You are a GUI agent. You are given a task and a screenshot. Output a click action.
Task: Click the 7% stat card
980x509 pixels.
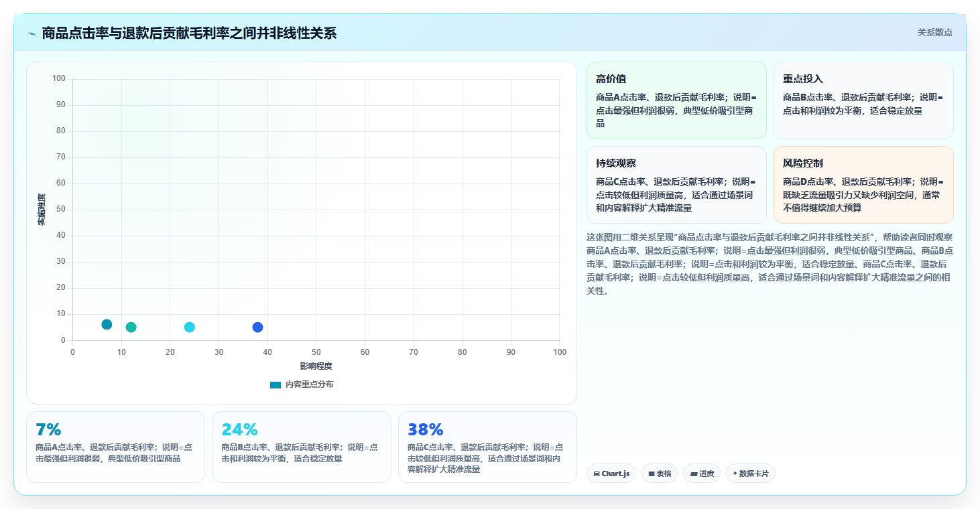pyautogui.click(x=115, y=447)
